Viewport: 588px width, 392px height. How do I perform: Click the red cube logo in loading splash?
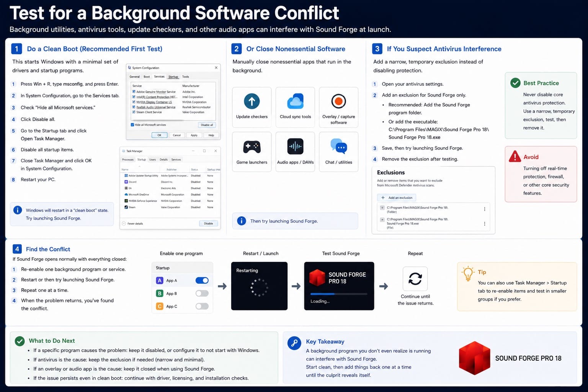(317, 278)
